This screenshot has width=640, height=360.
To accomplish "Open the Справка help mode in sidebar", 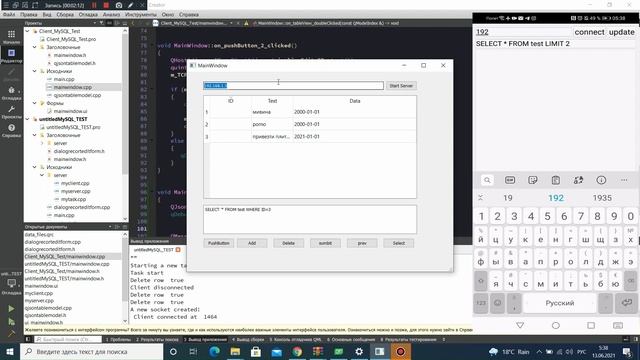I will coord(11,131).
